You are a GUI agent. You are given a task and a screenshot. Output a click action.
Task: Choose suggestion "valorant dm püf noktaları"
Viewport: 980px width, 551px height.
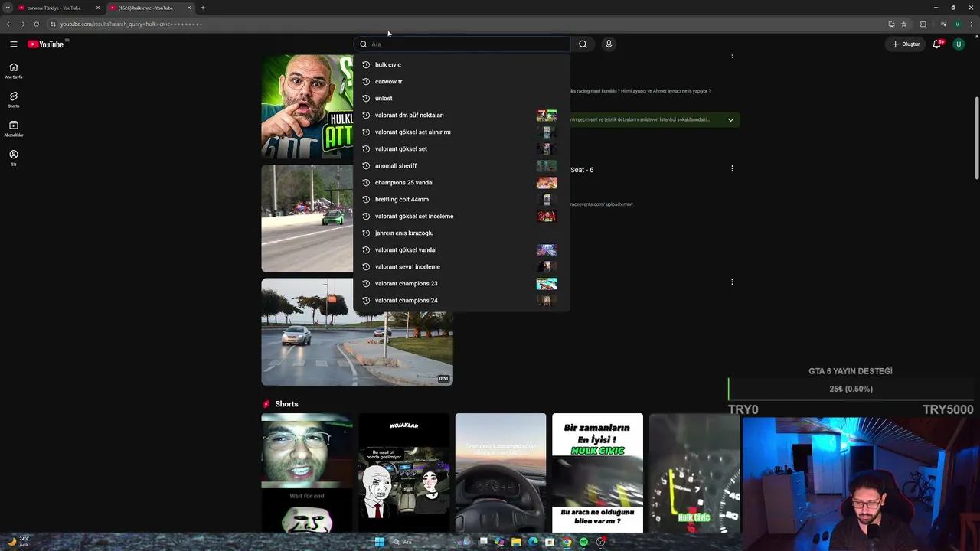462,116
